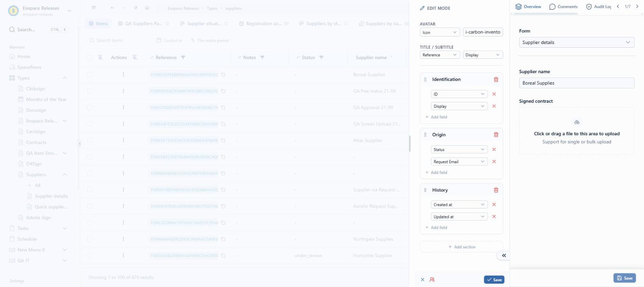Check the Northgate Supplies row checkbox
644x287 pixels.
(x=90, y=239)
